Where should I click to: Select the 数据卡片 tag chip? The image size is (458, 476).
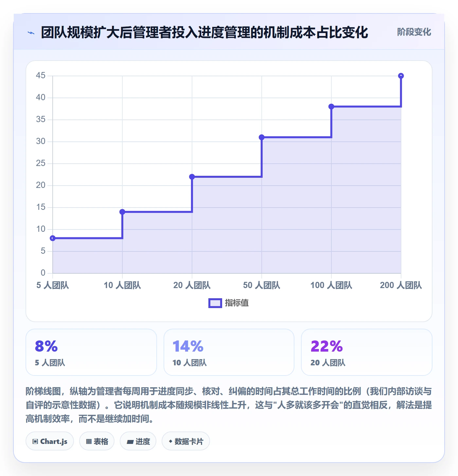(x=186, y=441)
